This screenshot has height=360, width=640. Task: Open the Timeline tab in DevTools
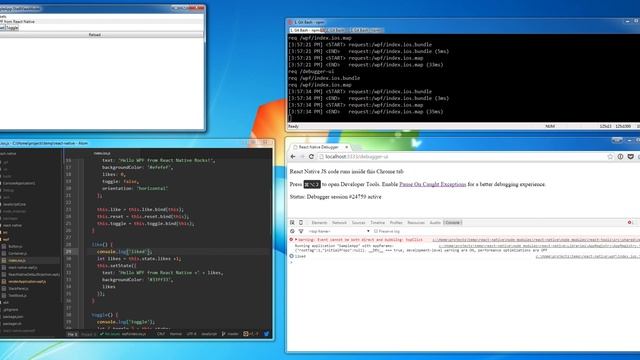pos(378,222)
